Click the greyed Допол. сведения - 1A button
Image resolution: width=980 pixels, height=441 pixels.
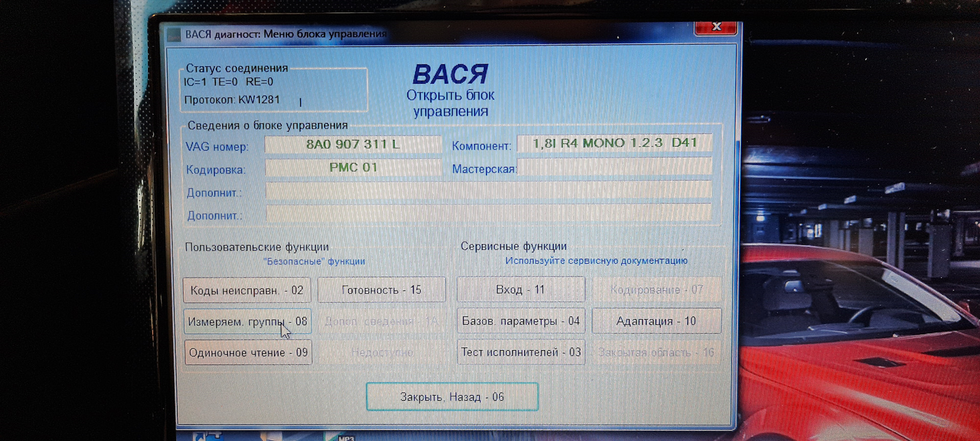[381, 322]
